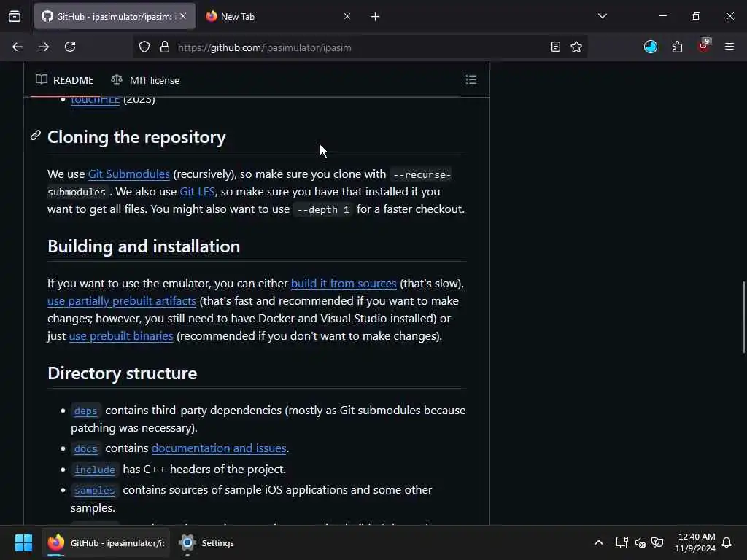Open the clock and date flyout

pyautogui.click(x=695, y=542)
